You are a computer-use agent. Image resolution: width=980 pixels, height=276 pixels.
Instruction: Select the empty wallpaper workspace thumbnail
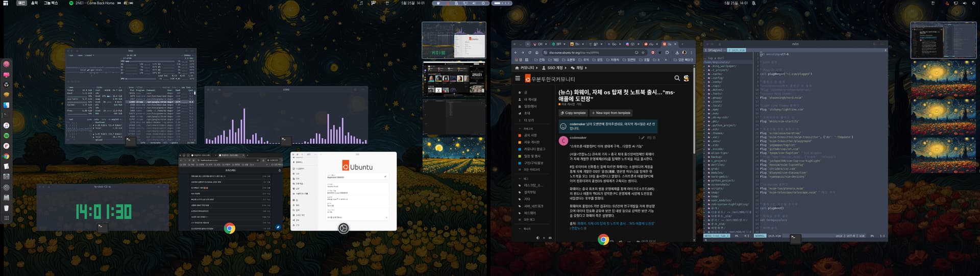tap(454, 155)
